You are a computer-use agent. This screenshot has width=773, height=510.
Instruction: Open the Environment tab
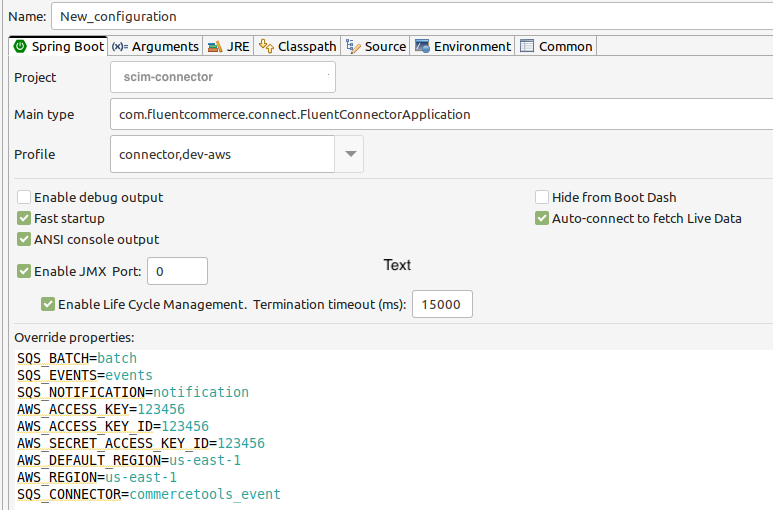click(x=471, y=46)
